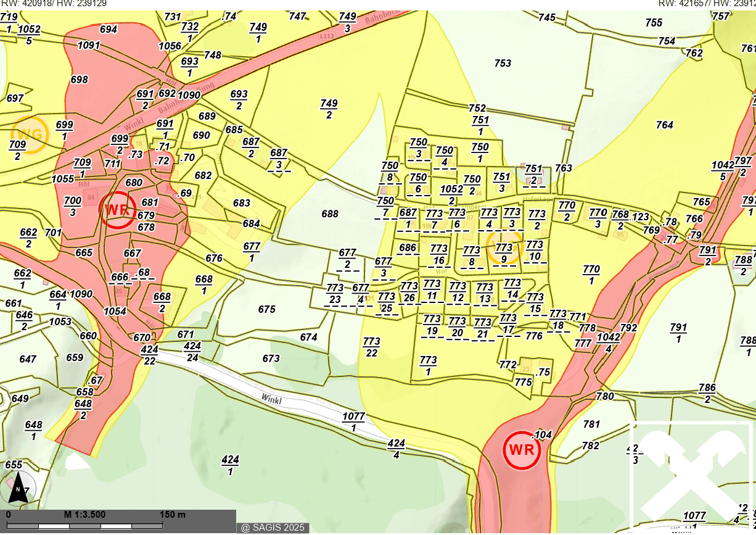Select parcel 764
756x535 pixels.
pyautogui.click(x=664, y=125)
